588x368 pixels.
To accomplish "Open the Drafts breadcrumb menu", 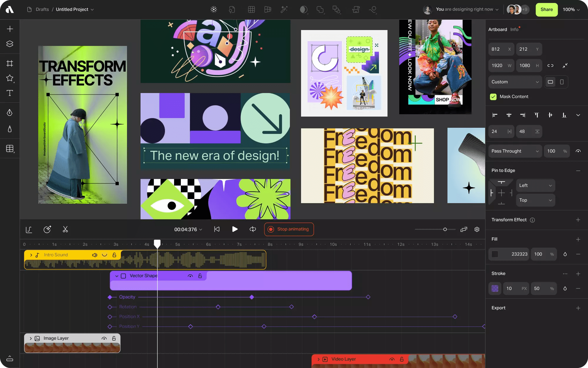I will pos(42,9).
